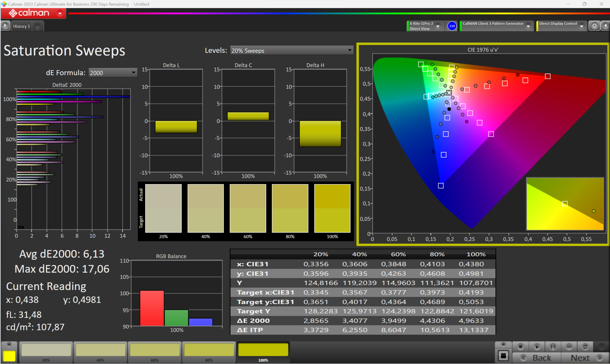Click the infinity continuous read icon
This screenshot has height=364, width=610.
pyautogui.click(x=569, y=347)
